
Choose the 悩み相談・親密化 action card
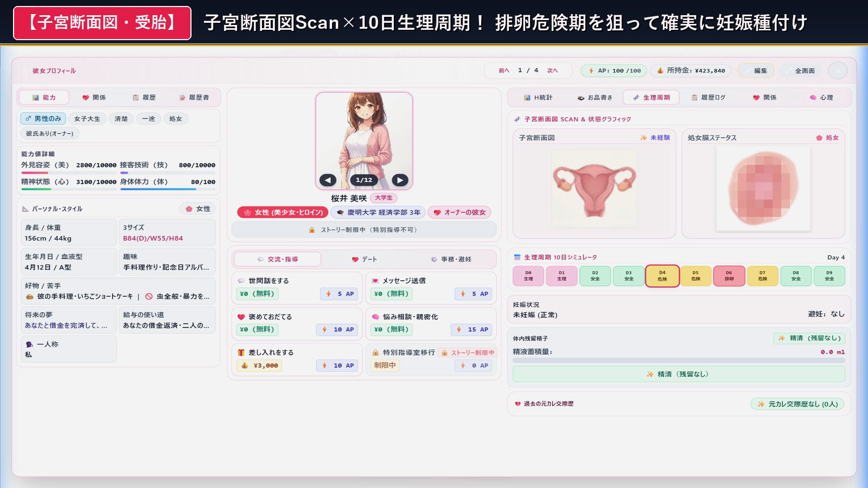click(x=431, y=324)
